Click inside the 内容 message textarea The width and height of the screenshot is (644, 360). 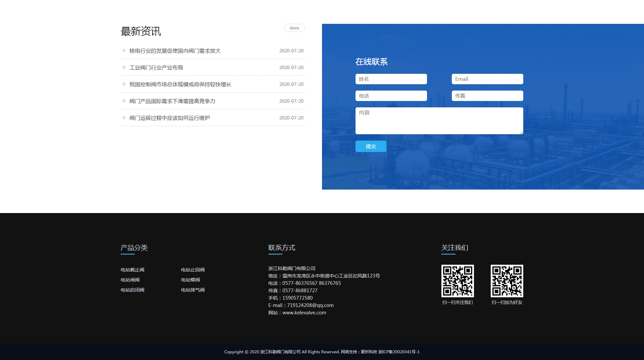[x=439, y=121]
